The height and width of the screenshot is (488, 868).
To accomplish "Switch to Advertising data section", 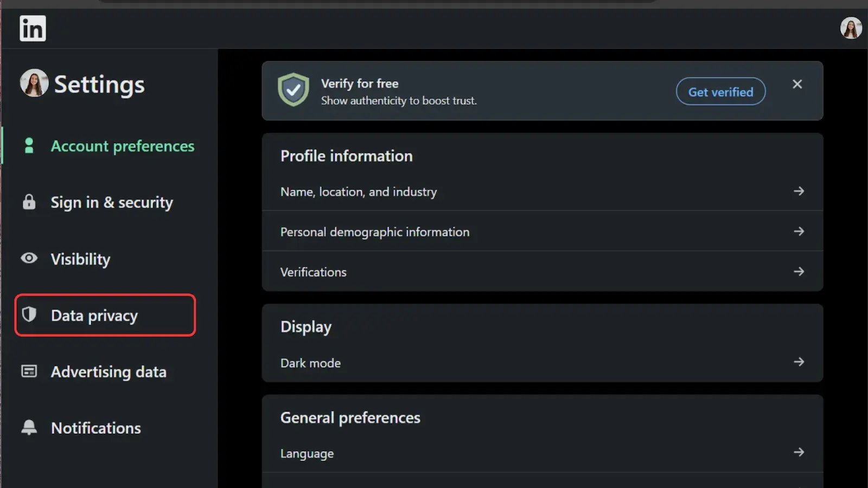I will 108,372.
